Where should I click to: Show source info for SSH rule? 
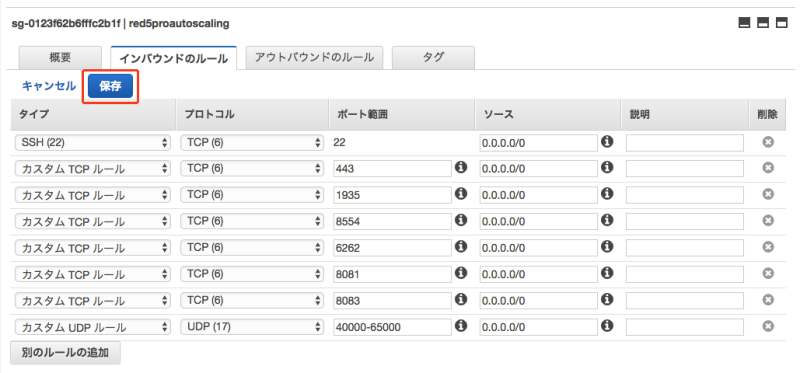click(x=607, y=141)
